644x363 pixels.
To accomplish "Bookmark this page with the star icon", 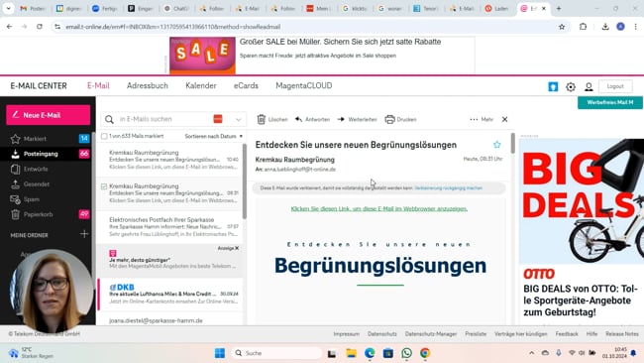I will point(562,27).
